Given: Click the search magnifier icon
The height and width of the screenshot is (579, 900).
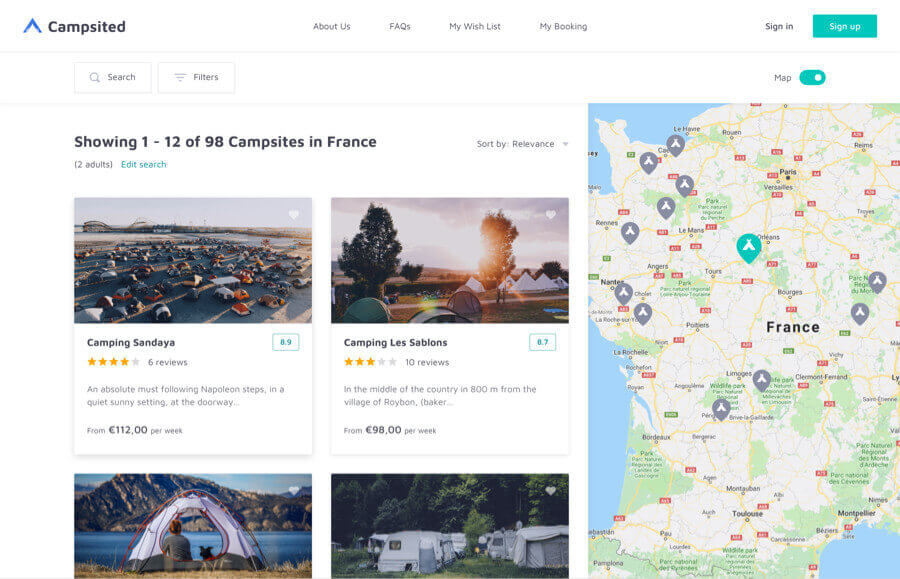Looking at the screenshot, I should (x=95, y=77).
